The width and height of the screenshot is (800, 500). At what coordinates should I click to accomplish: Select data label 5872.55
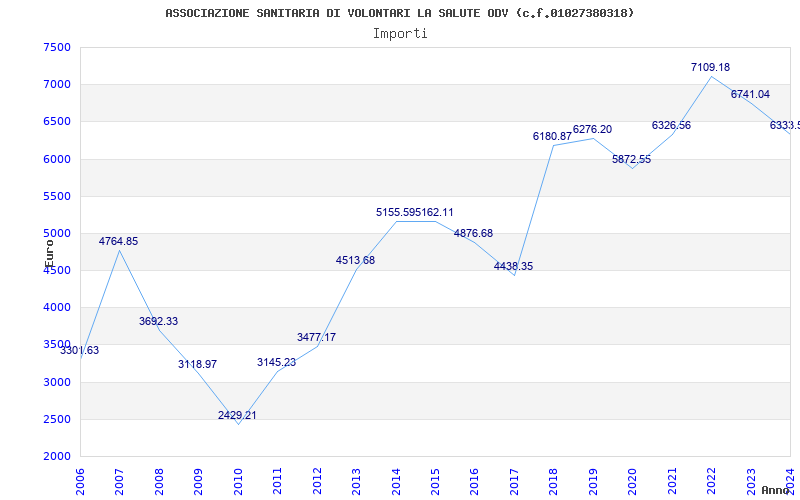click(x=632, y=159)
